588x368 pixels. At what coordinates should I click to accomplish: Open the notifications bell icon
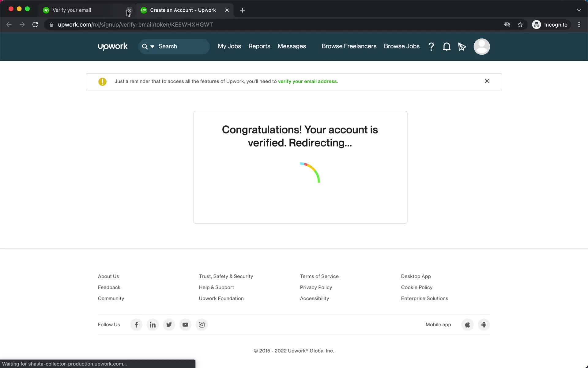tap(447, 46)
